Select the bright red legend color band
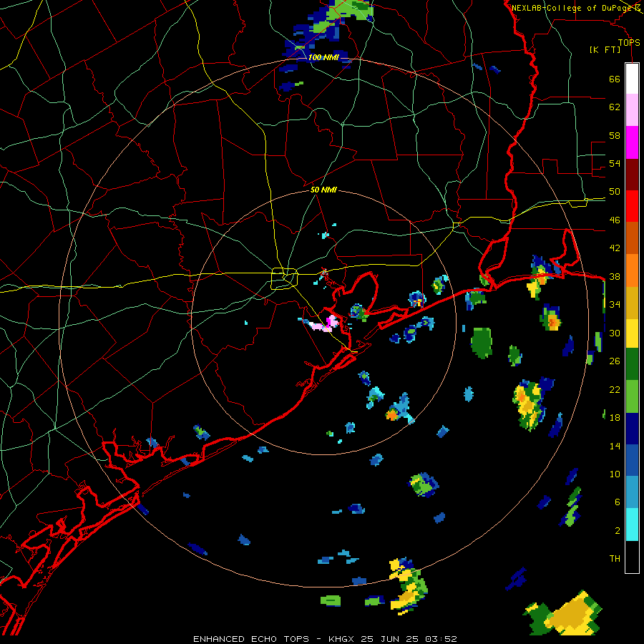Screen dimensions: 644x644 632,206
